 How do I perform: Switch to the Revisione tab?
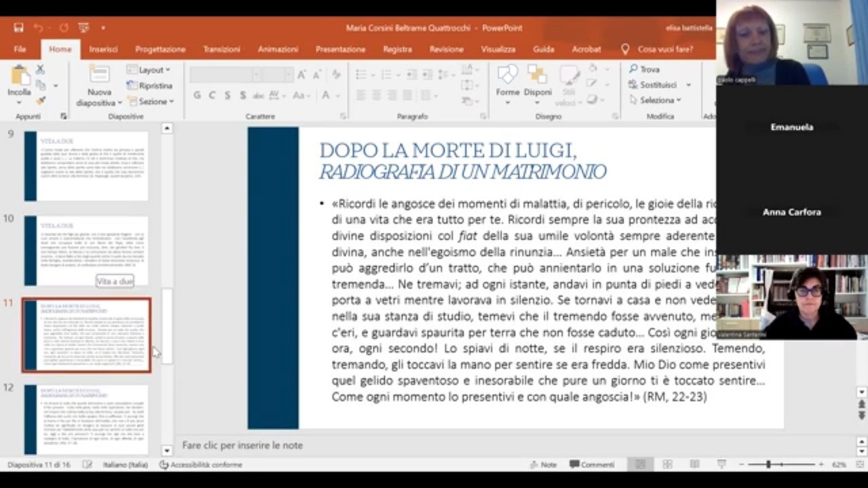[446, 49]
